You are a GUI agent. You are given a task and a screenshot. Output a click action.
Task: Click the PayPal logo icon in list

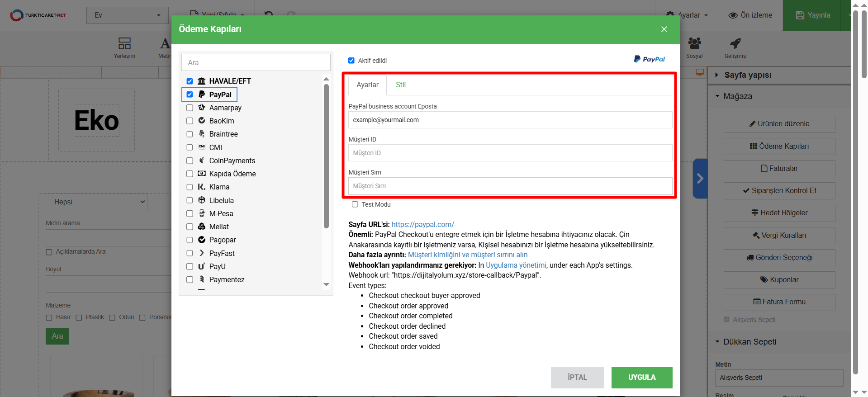tap(202, 95)
